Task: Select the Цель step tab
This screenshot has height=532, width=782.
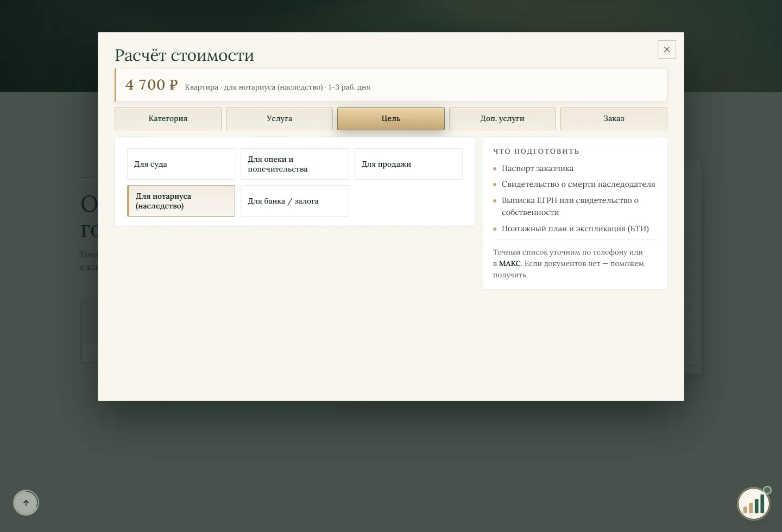Action: point(391,119)
